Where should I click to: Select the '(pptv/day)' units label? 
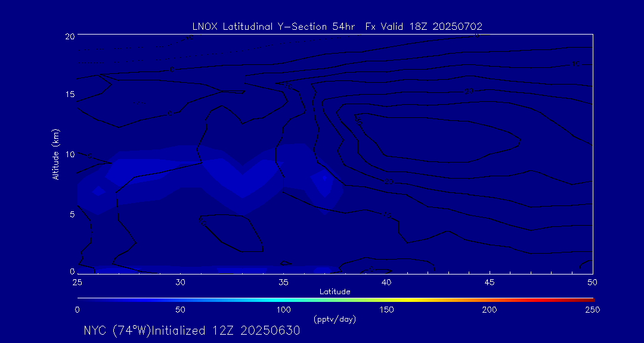335,319
